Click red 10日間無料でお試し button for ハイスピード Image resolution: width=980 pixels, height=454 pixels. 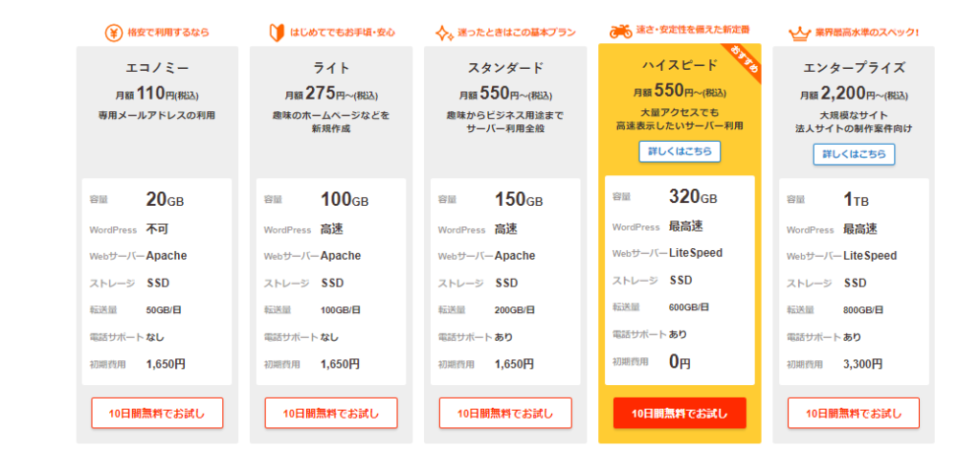[679, 413]
